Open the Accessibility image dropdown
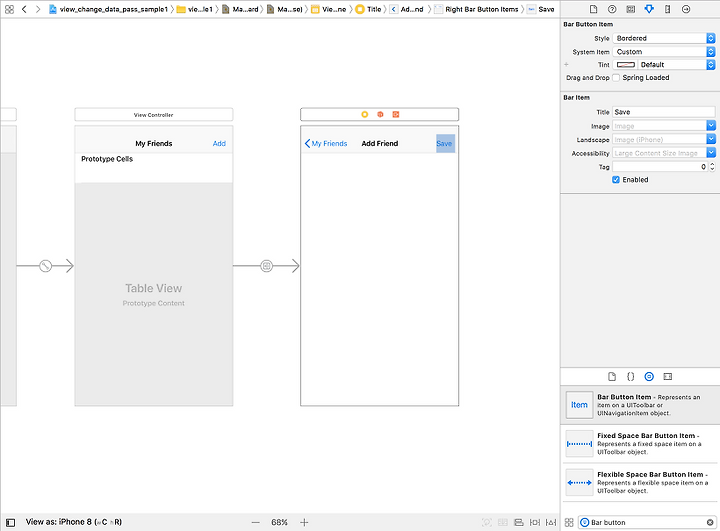Screen dimensions: 720x531 [x=711, y=153]
